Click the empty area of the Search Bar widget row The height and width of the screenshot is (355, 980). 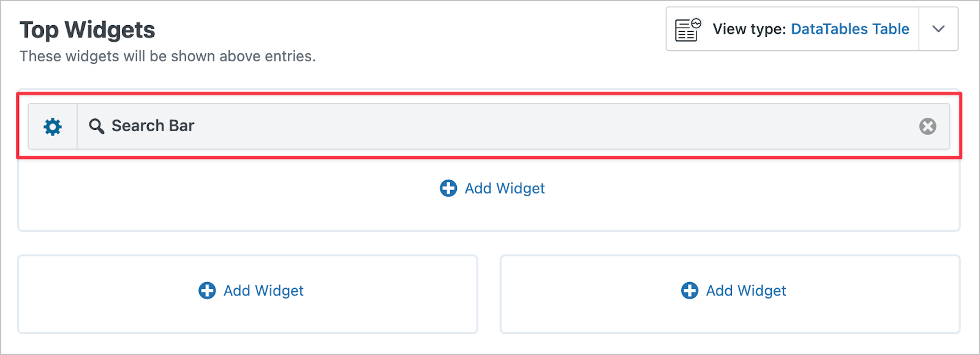551,126
